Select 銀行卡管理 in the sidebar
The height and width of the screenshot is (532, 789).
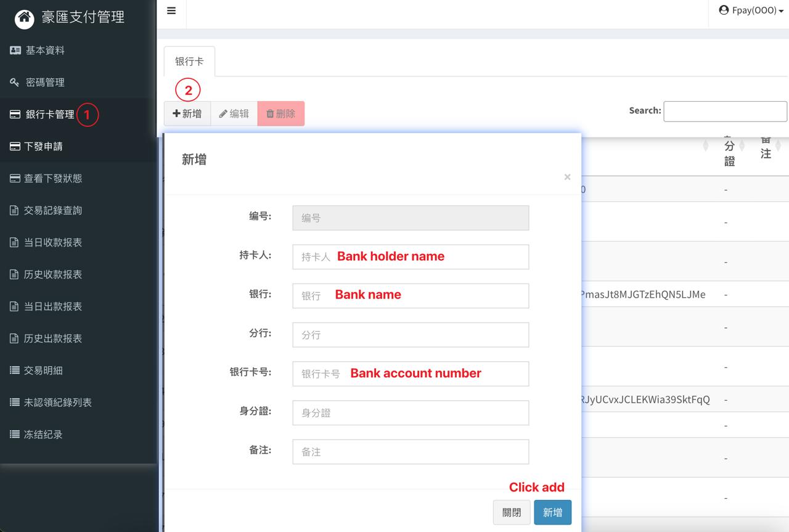pyautogui.click(x=49, y=115)
